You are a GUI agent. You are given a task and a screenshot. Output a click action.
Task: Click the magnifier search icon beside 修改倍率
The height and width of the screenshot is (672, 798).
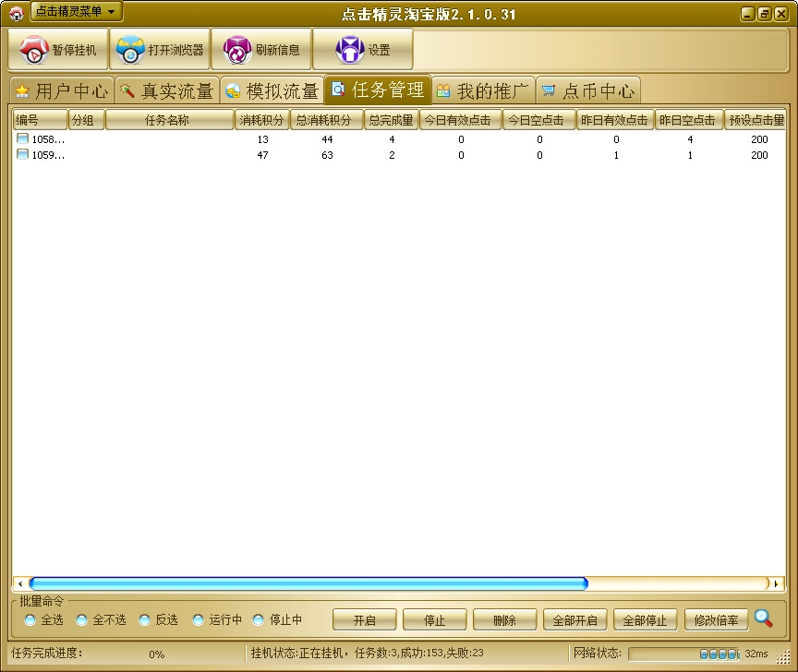click(763, 618)
